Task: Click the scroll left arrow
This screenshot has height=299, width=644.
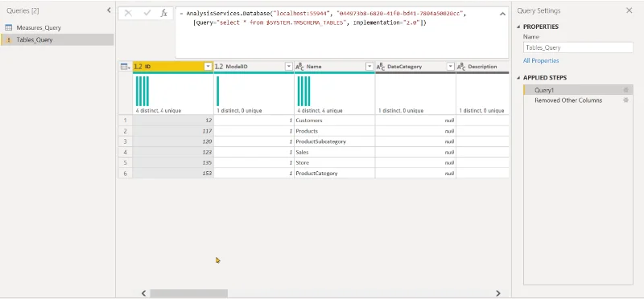Action: (144, 293)
